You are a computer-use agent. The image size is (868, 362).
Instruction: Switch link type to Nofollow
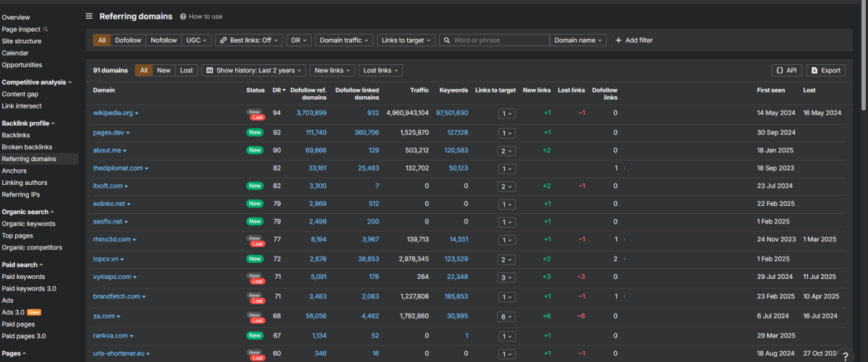(163, 40)
